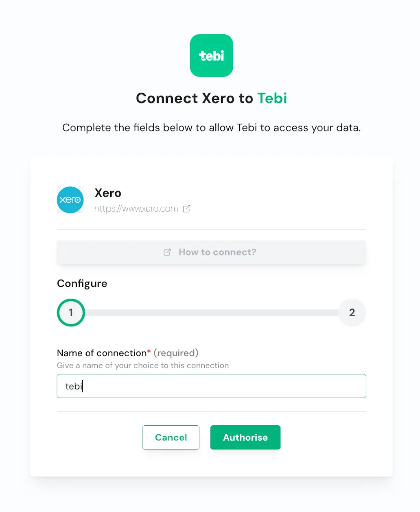The image size is (420, 512).
Task: Jump to step 2 circle indicator
Action: (352, 313)
